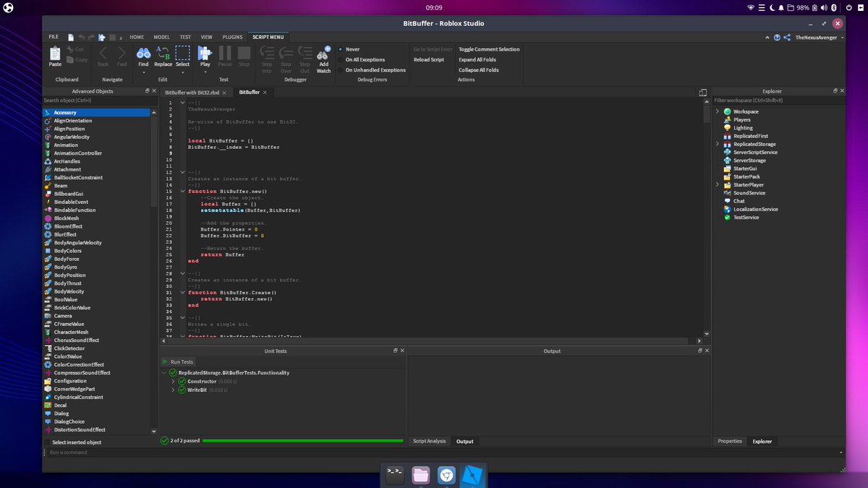This screenshot has width=868, height=488.
Task: Select On All Exceptions option
Action: (x=341, y=59)
